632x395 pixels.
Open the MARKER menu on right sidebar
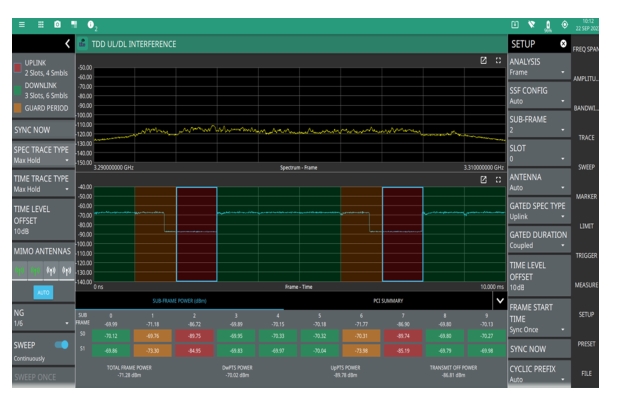(586, 197)
